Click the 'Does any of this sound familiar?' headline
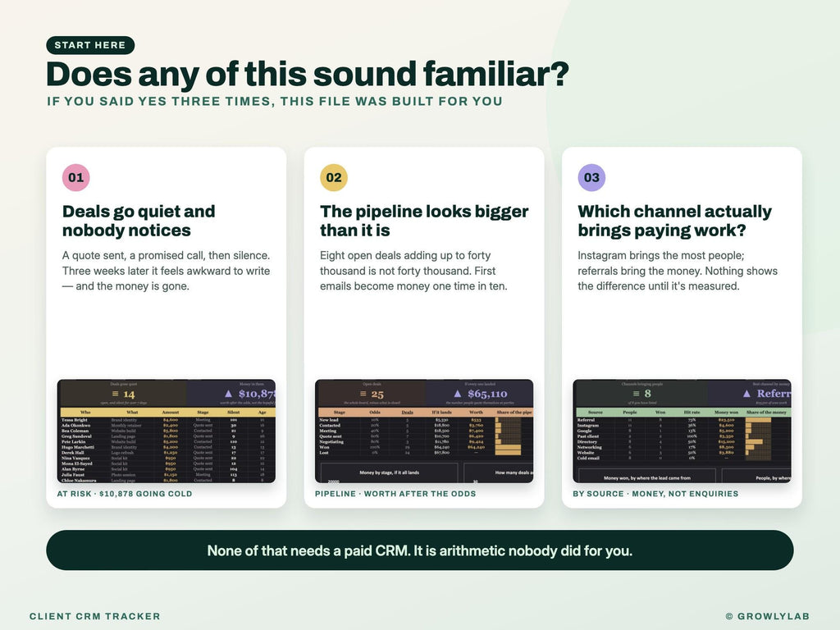 pyautogui.click(x=308, y=74)
